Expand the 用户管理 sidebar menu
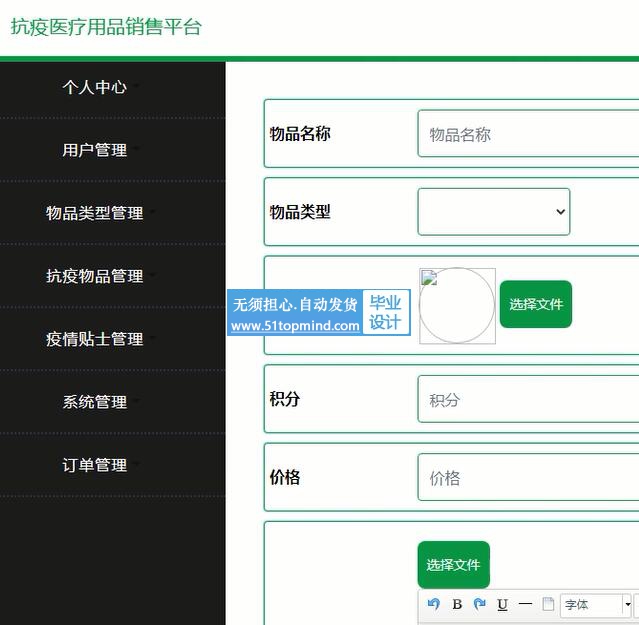Screen dimensions: 639x625 pyautogui.click(x=95, y=150)
